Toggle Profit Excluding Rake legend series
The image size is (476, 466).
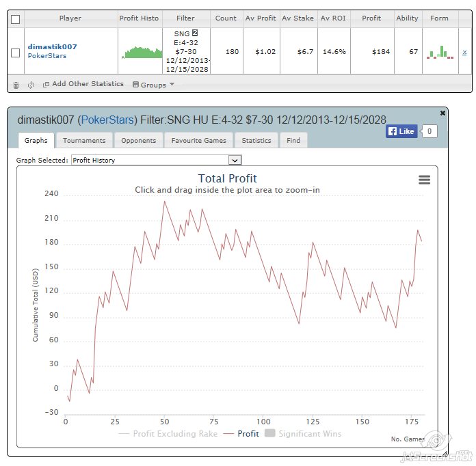tap(168, 433)
